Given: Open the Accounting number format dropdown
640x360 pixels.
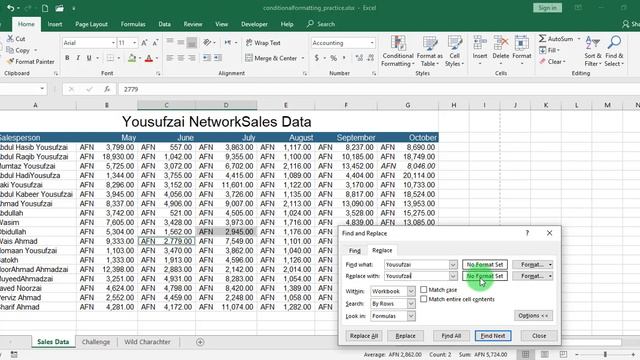Looking at the screenshot, I should pyautogui.click(x=372, y=43).
